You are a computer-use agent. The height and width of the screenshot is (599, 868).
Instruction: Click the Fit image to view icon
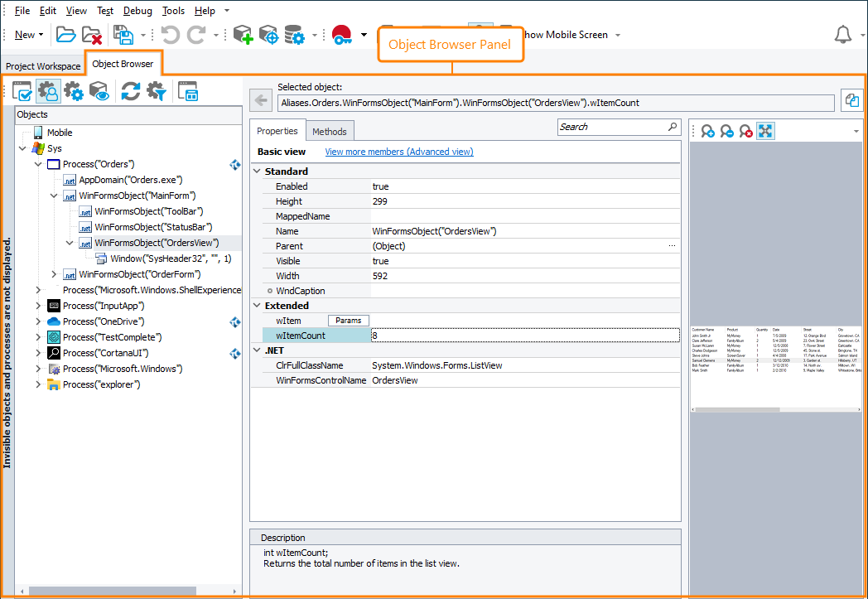[x=764, y=130]
